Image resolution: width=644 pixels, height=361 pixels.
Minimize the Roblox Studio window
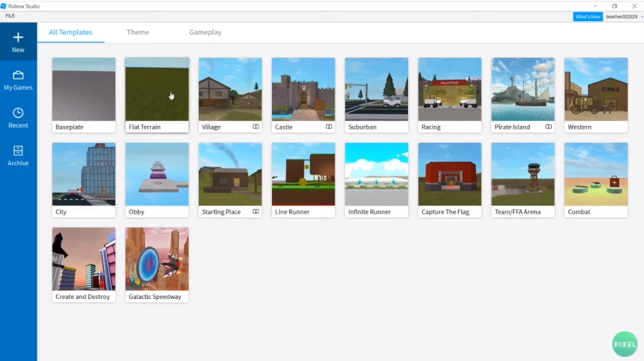coord(595,6)
